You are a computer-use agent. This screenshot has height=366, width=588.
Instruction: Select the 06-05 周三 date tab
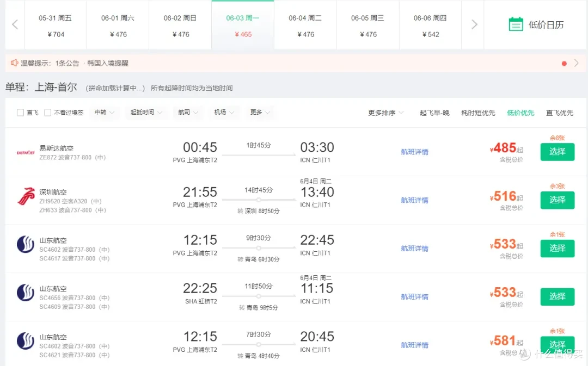[368, 26]
